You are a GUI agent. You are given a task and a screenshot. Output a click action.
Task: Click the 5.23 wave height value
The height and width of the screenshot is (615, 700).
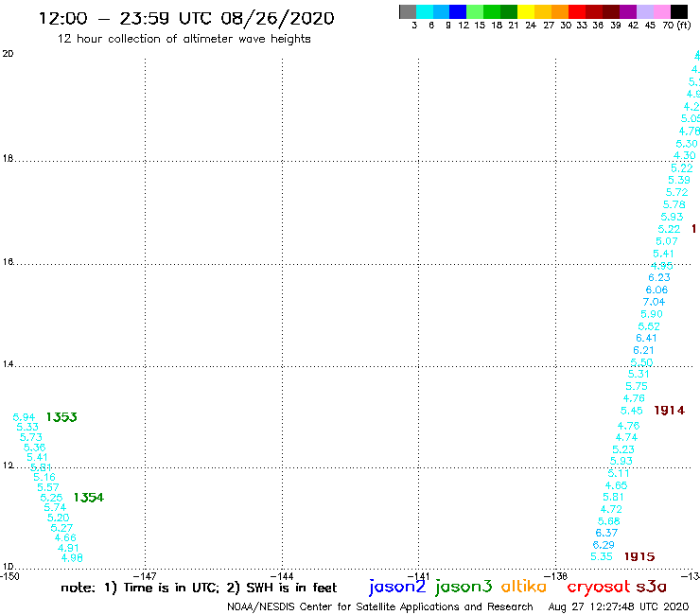point(623,449)
